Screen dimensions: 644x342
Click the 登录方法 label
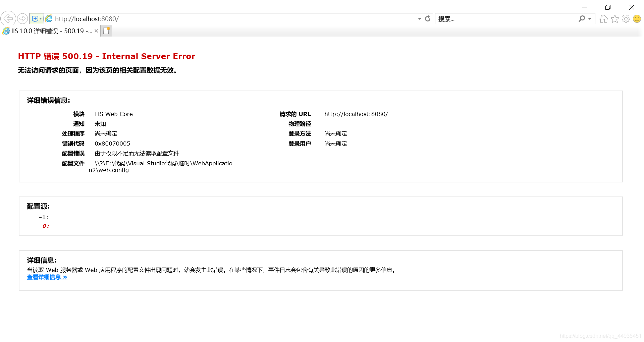coord(300,133)
